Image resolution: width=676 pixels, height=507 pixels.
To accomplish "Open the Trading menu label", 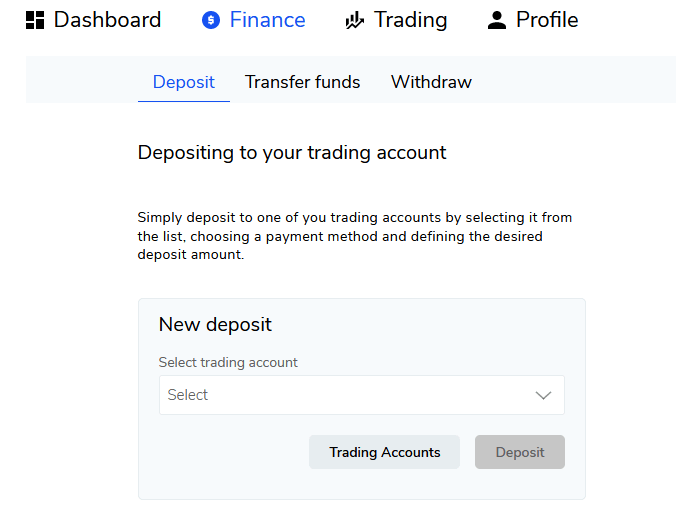I will 410,20.
